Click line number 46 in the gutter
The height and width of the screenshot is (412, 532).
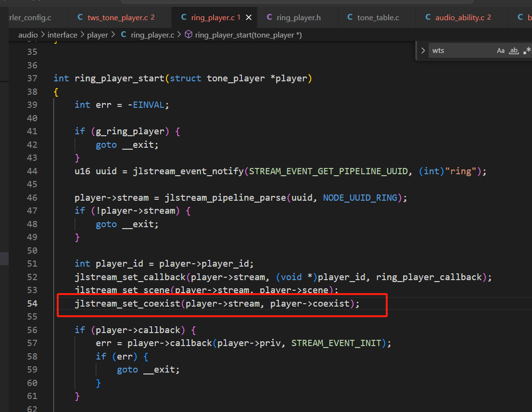(x=32, y=197)
